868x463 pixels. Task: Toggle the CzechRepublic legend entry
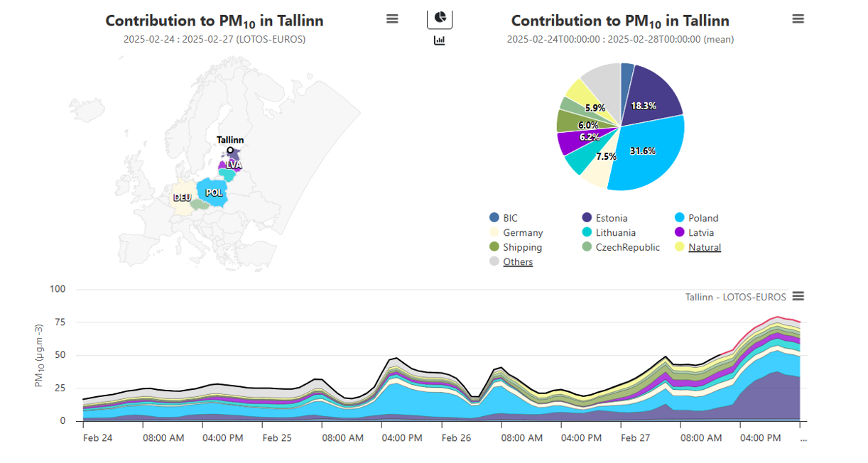click(x=621, y=247)
